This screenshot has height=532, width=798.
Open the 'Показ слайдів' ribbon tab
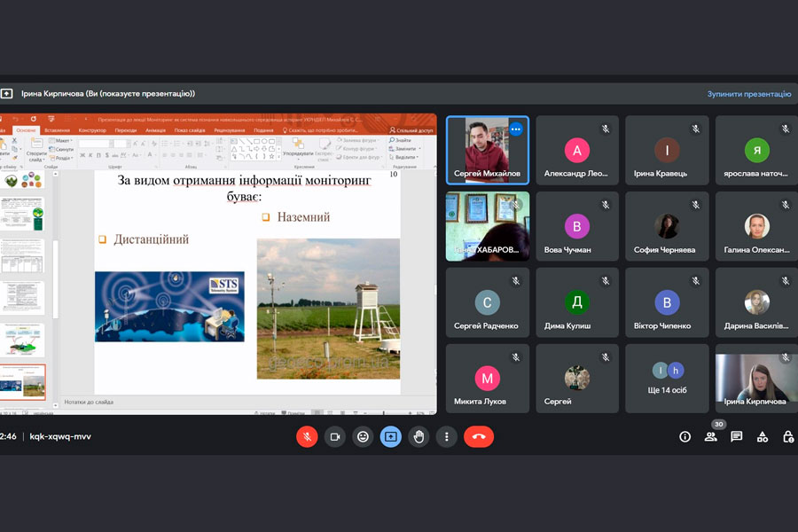pos(190,130)
